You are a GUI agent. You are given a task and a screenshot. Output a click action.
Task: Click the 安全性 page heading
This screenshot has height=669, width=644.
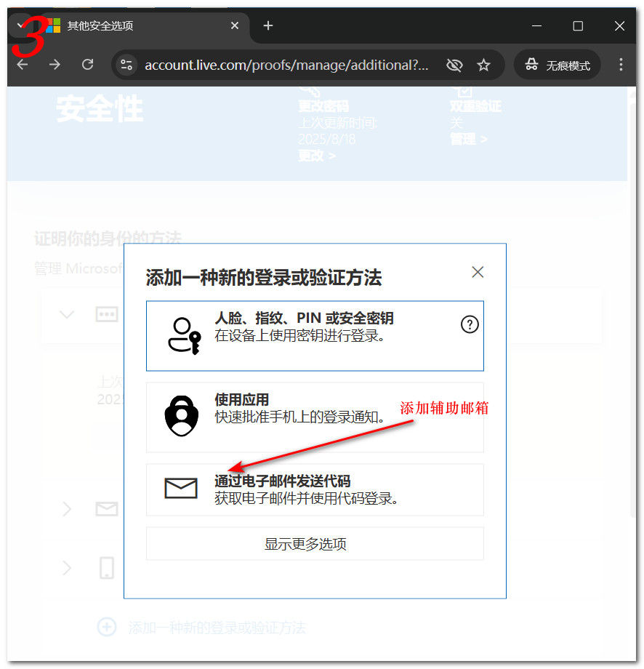click(x=100, y=109)
